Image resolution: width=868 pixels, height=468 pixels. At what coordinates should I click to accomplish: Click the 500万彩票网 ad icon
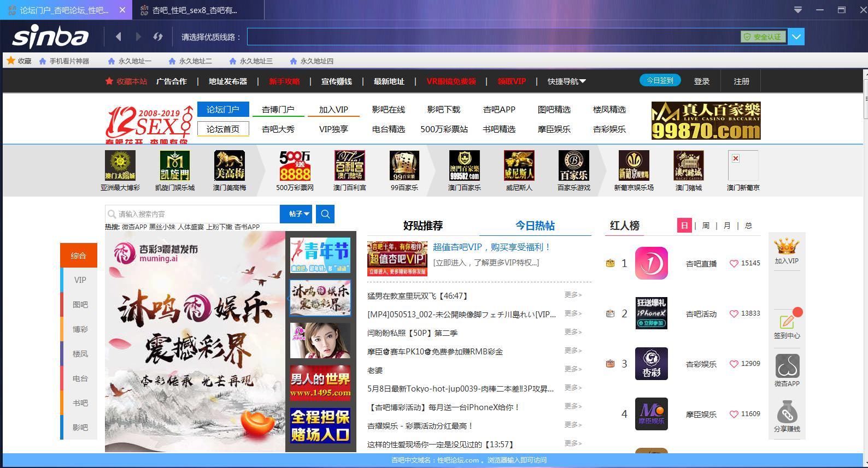pyautogui.click(x=295, y=165)
